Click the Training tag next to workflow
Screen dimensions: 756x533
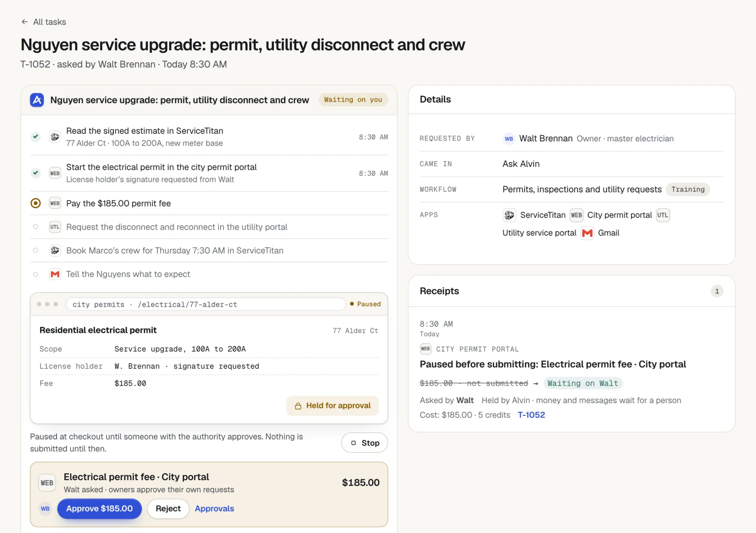pyautogui.click(x=688, y=189)
